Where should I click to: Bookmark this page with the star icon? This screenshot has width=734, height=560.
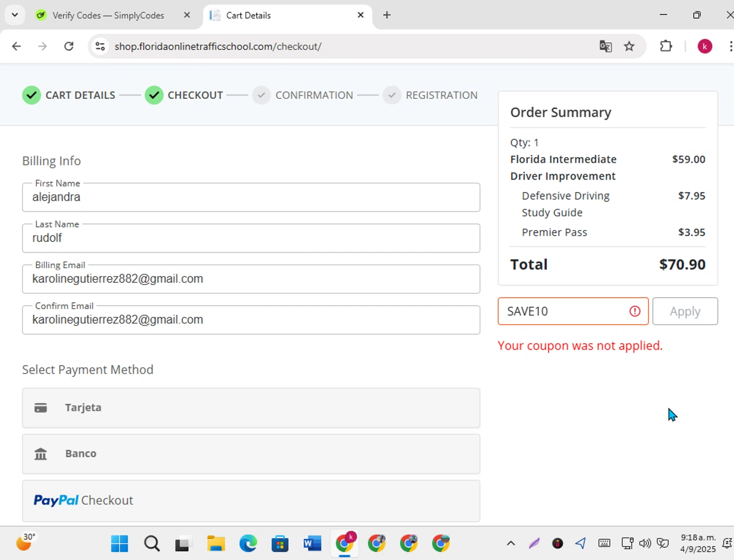tap(629, 47)
